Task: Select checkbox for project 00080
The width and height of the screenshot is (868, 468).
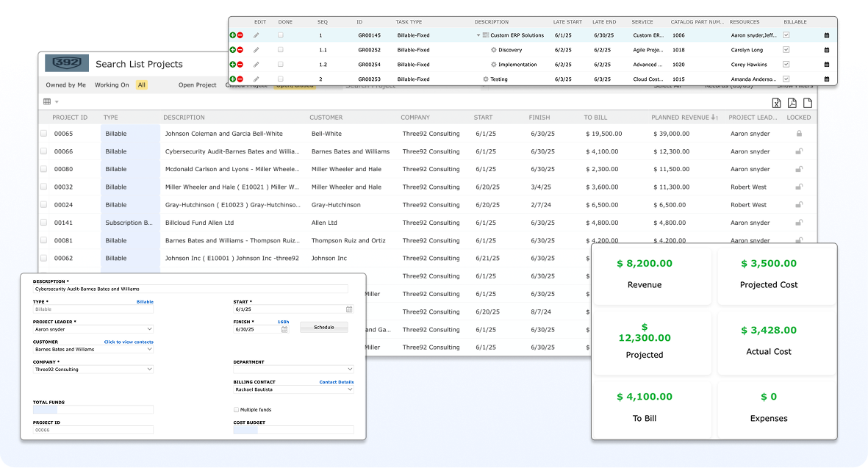Action: click(x=44, y=169)
